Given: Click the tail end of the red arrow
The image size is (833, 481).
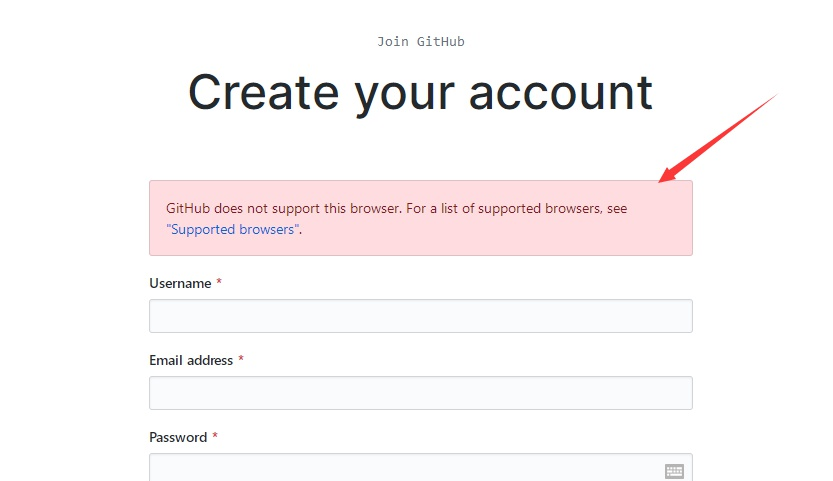Looking at the screenshot, I should (774, 95).
